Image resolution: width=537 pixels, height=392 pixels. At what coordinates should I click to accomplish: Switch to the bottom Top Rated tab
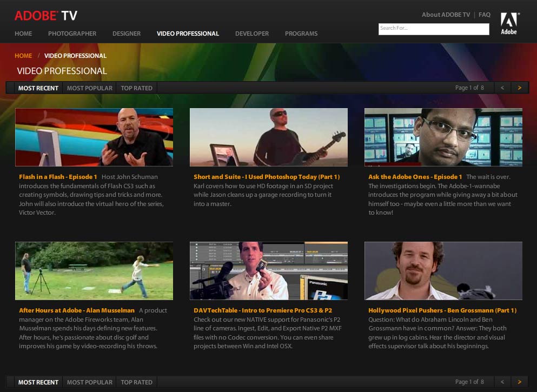(137, 382)
